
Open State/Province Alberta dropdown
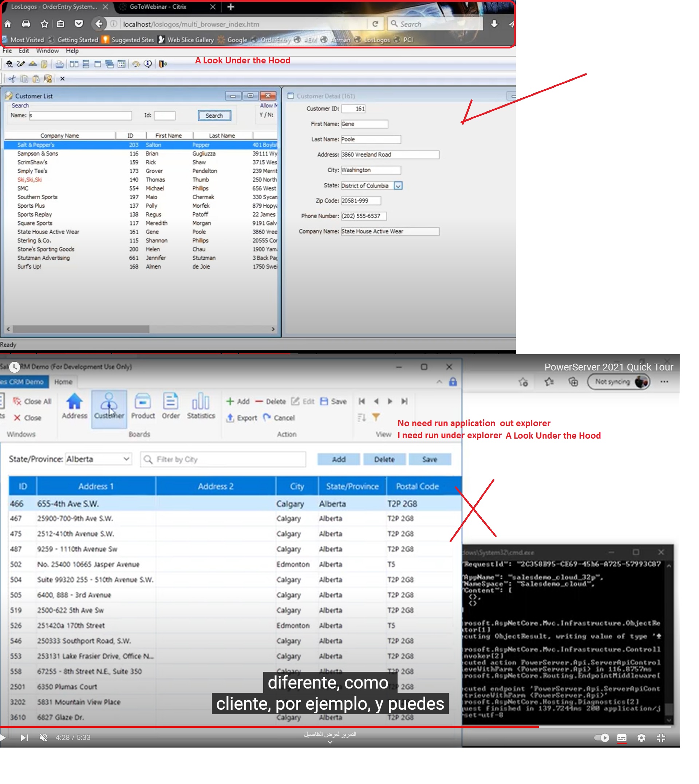click(126, 459)
